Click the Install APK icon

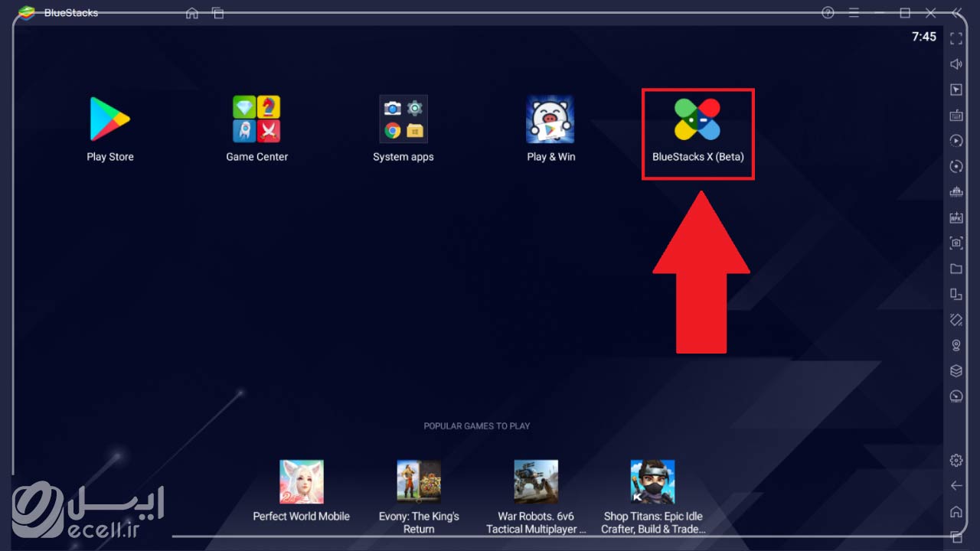pos(956,217)
